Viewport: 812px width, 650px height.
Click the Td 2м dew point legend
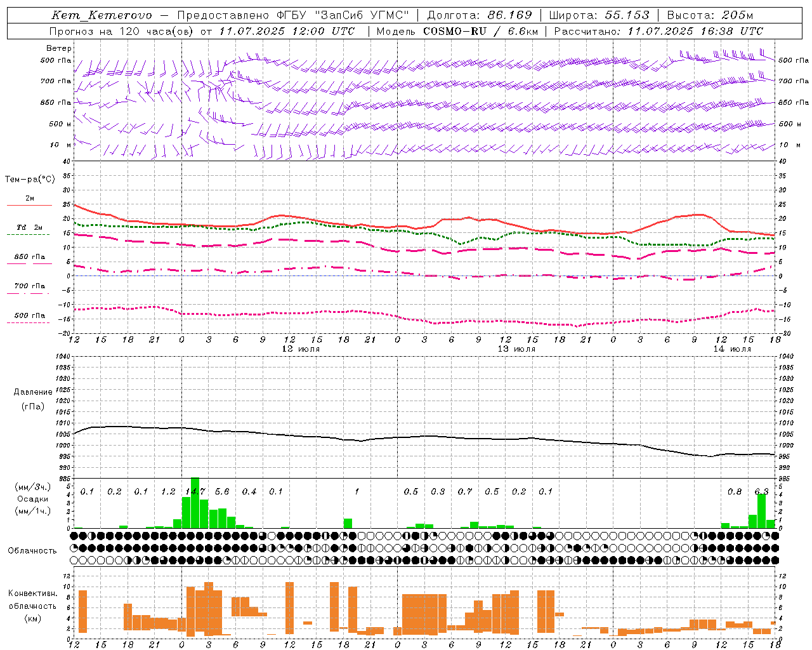(30, 227)
